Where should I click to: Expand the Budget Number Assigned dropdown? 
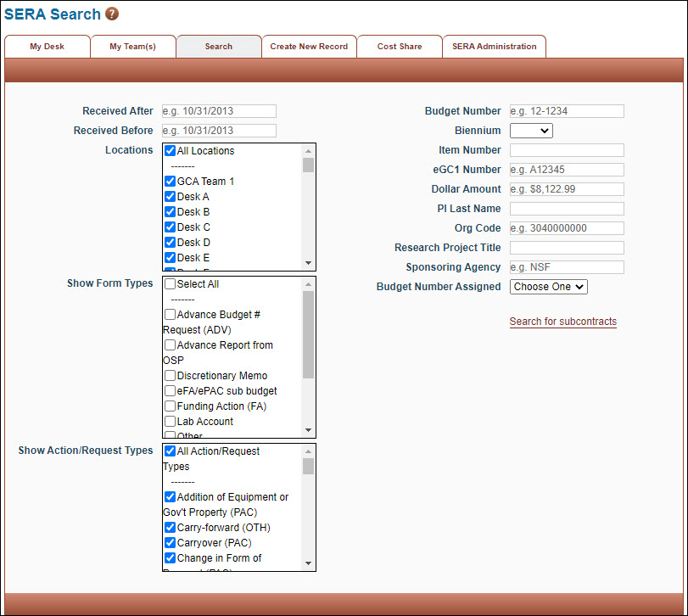pyautogui.click(x=549, y=287)
